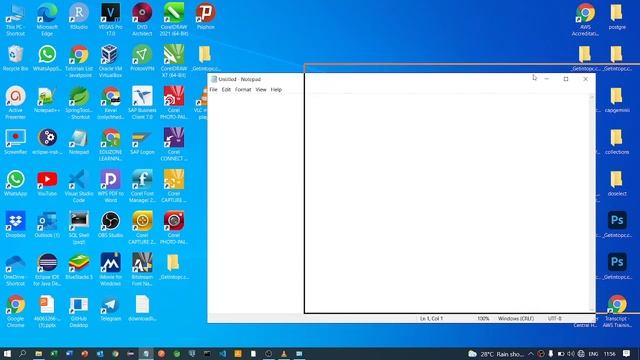Select the DVD Architect desktop icon

[x=142, y=20]
